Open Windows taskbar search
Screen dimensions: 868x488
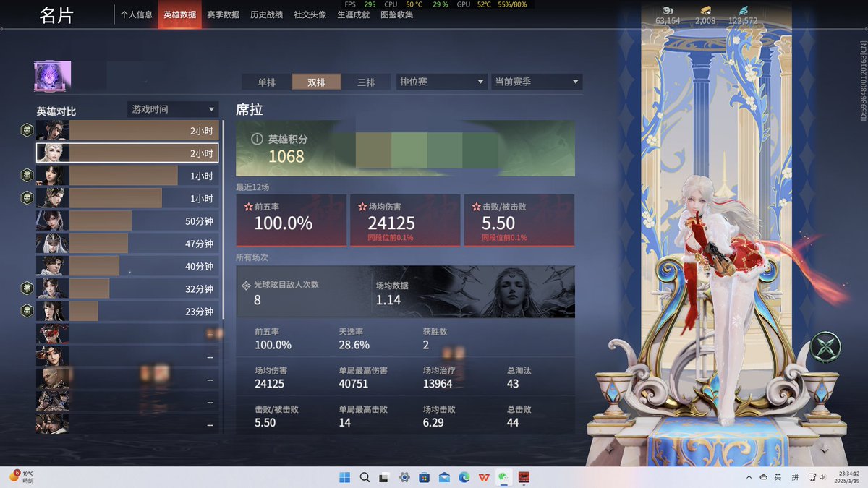tap(365, 477)
